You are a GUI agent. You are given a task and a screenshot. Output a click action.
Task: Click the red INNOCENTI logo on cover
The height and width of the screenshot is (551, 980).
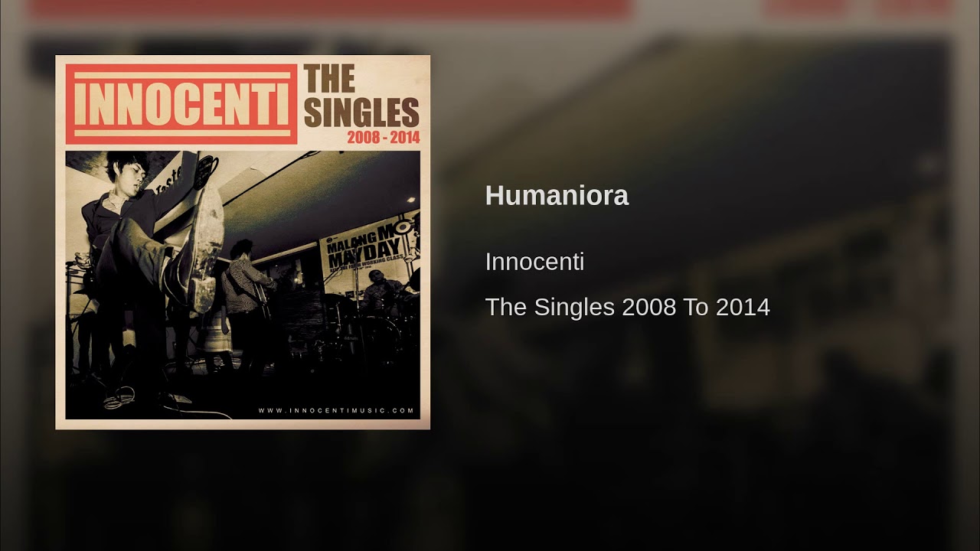(181, 105)
